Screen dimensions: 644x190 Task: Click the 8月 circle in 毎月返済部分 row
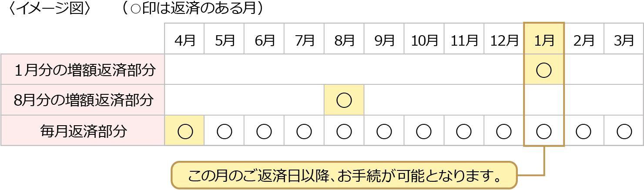point(344,131)
